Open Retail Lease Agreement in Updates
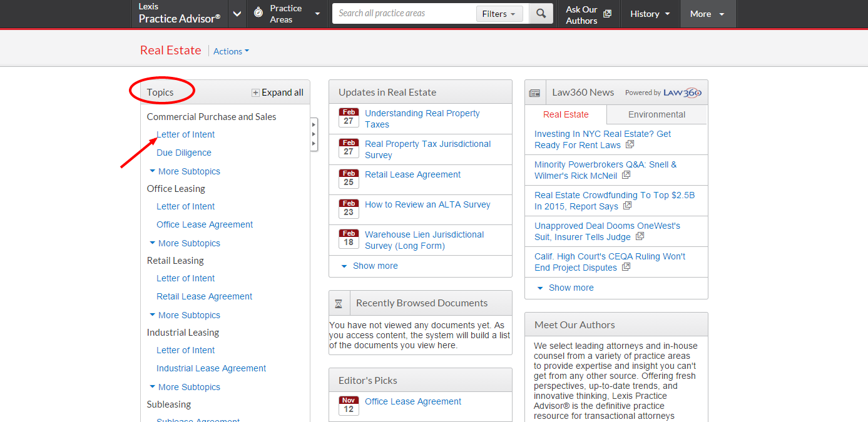 (413, 174)
